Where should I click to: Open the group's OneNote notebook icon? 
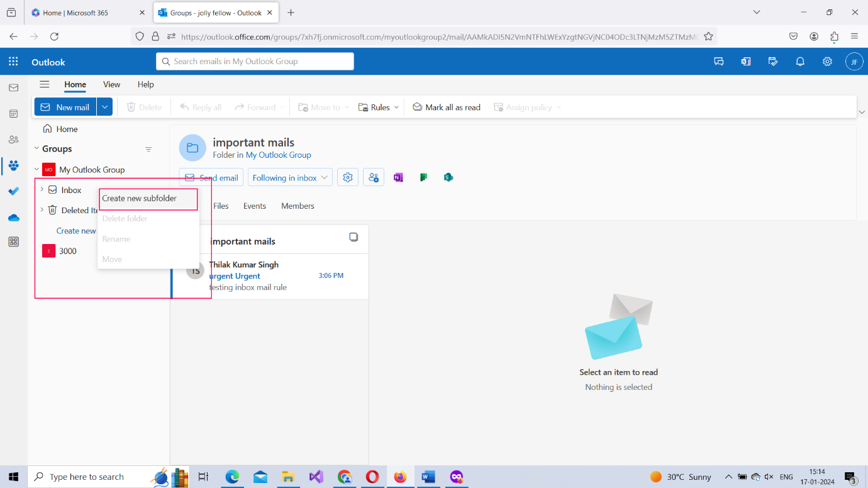[x=398, y=177]
